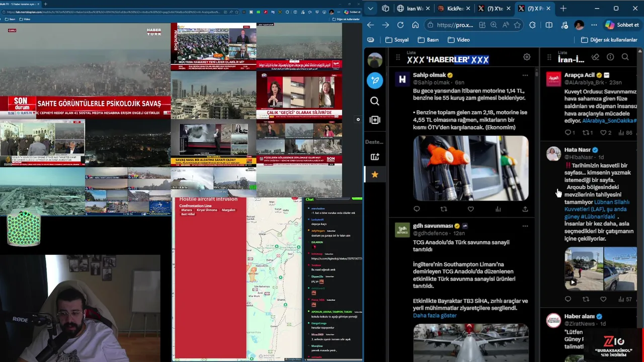
Task: Add this page to favorites star
Action: (517, 25)
